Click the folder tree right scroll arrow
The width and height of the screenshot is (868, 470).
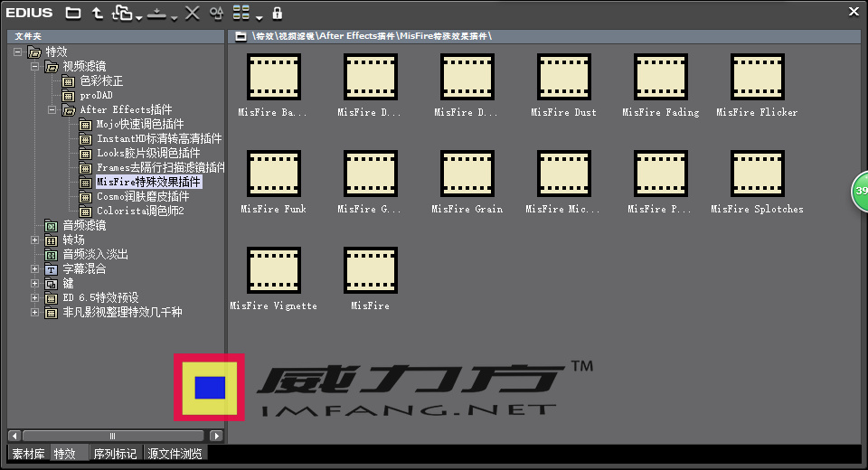pyautogui.click(x=216, y=436)
